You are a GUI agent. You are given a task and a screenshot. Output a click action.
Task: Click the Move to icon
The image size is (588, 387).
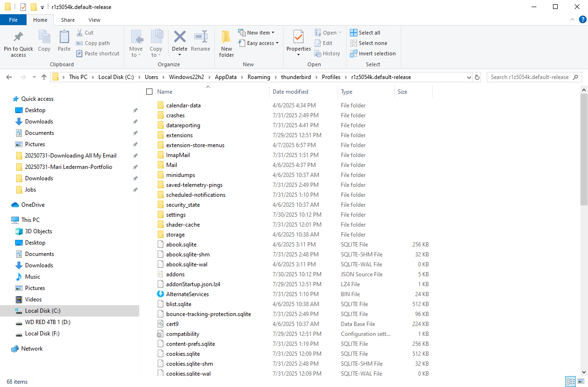point(136,37)
